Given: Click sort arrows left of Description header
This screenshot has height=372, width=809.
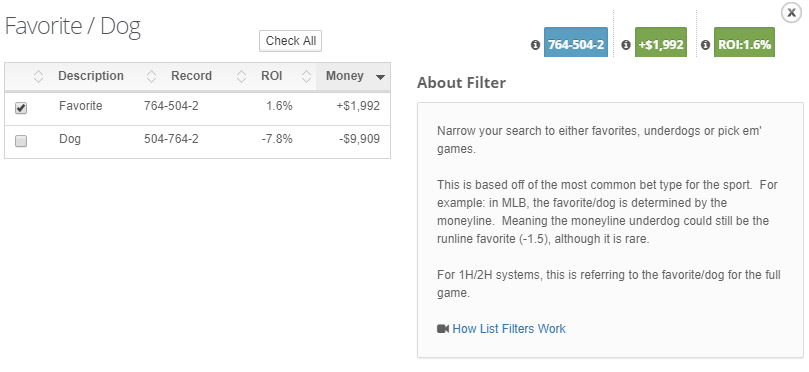Looking at the screenshot, I should click(39, 76).
